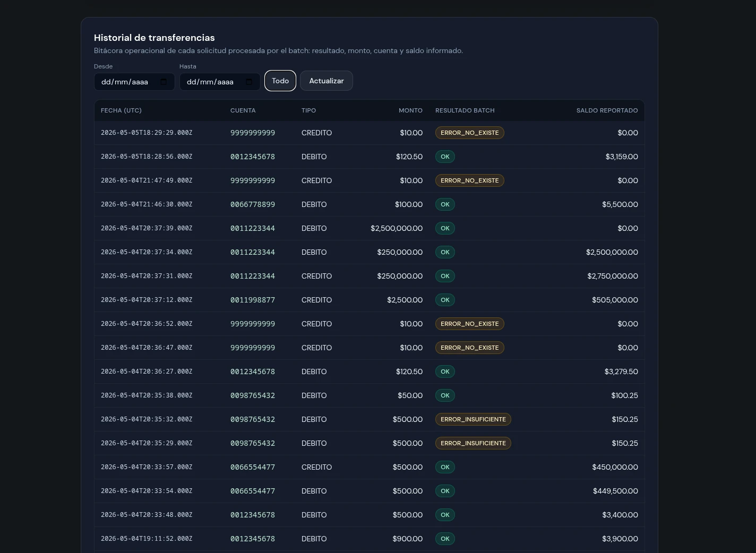Refresh the history with Actualizar
This screenshot has width=756, height=553.
(327, 81)
